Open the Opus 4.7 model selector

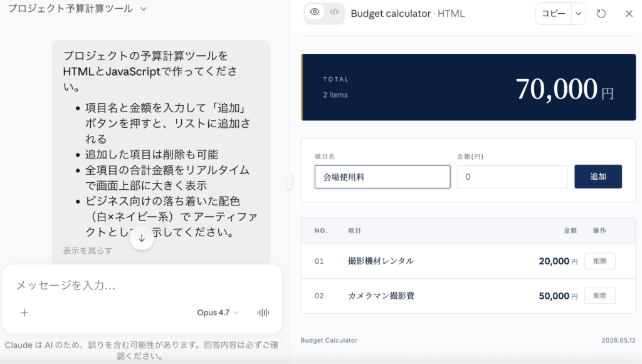218,313
